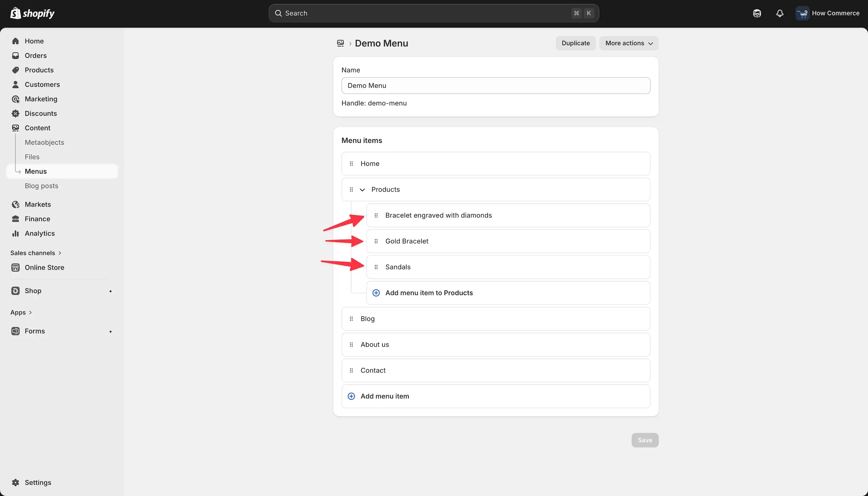
Task: Click the Customers label in sidebar
Action: coord(42,84)
